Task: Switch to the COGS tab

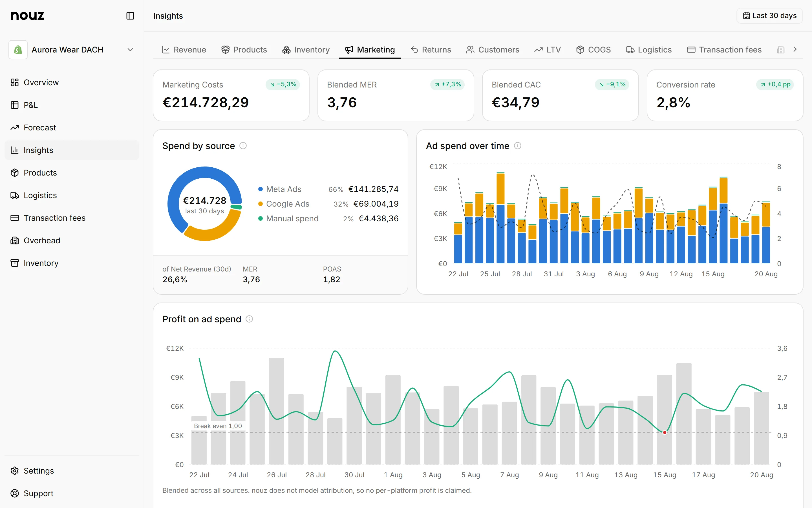Action: (593, 50)
